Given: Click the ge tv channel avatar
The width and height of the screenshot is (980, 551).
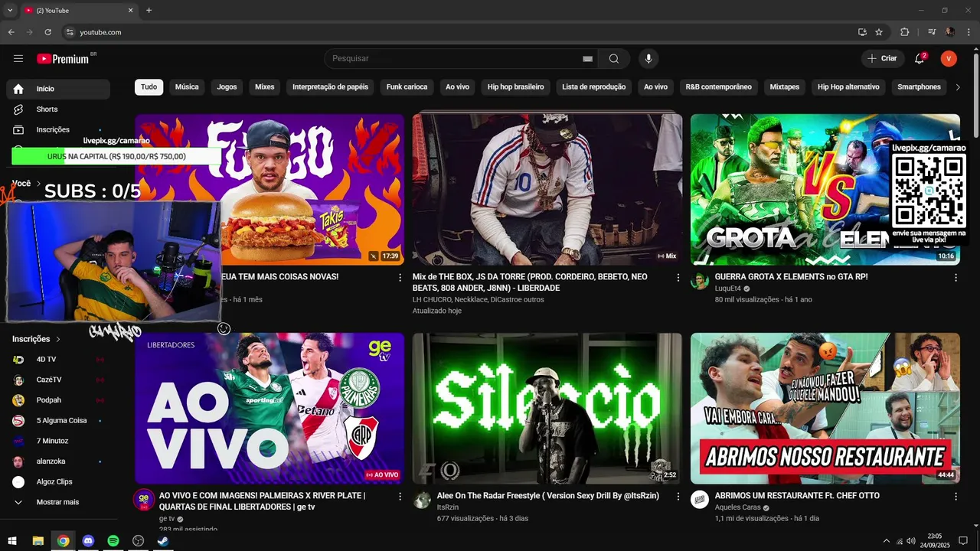Looking at the screenshot, I should click(144, 500).
